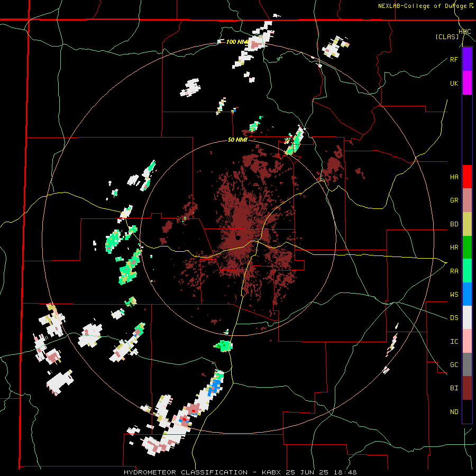The width and height of the screenshot is (476, 476).
Task: Select the IC pink legend swatch
Action: [x=467, y=341]
